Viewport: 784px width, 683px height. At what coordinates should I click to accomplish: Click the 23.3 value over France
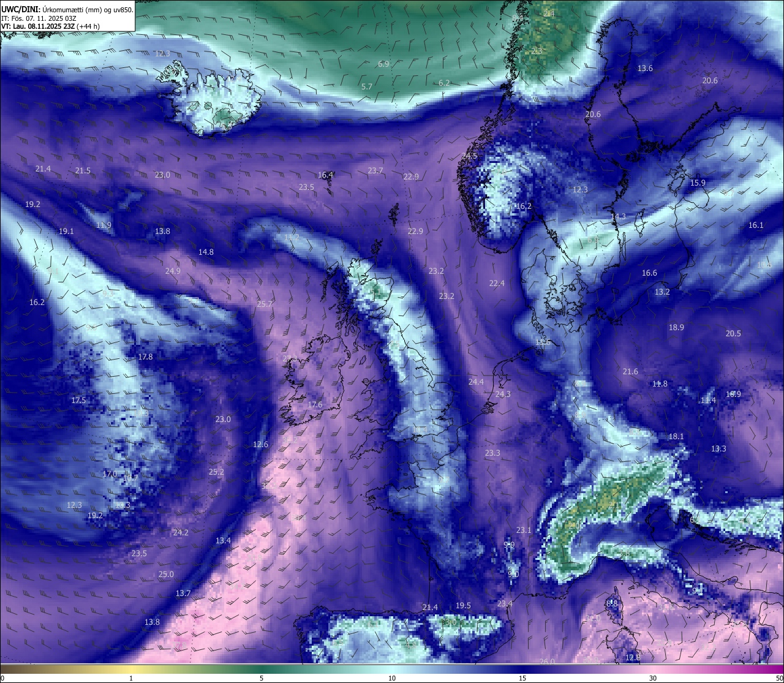click(492, 453)
